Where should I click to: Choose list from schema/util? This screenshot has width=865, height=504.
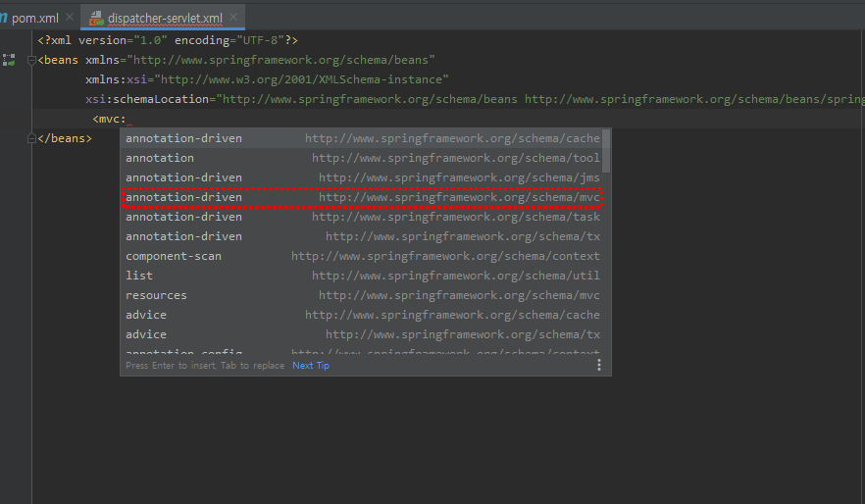point(363,276)
